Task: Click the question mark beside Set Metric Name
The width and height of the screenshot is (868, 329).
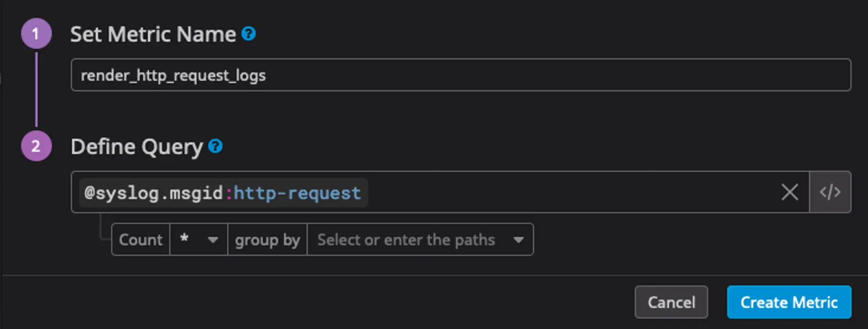Action: coord(248,34)
